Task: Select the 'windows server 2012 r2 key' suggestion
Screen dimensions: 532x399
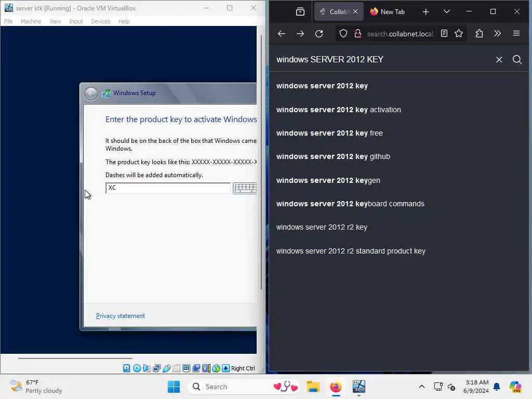Action: pos(399,228)
